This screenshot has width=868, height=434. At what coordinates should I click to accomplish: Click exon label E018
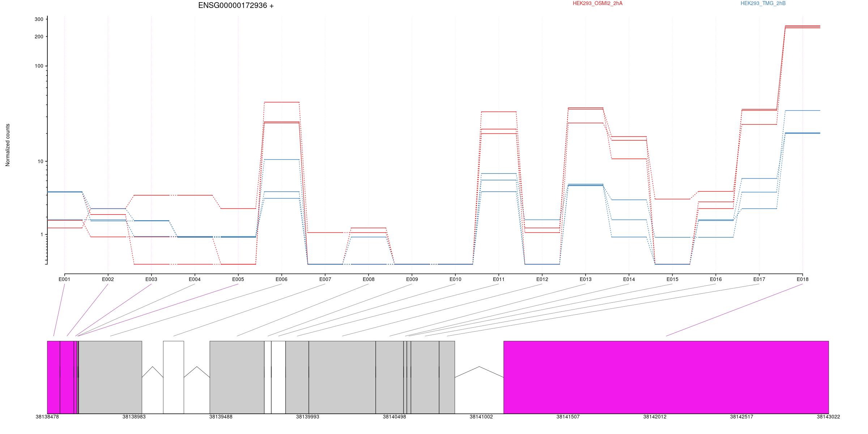[803, 279]
